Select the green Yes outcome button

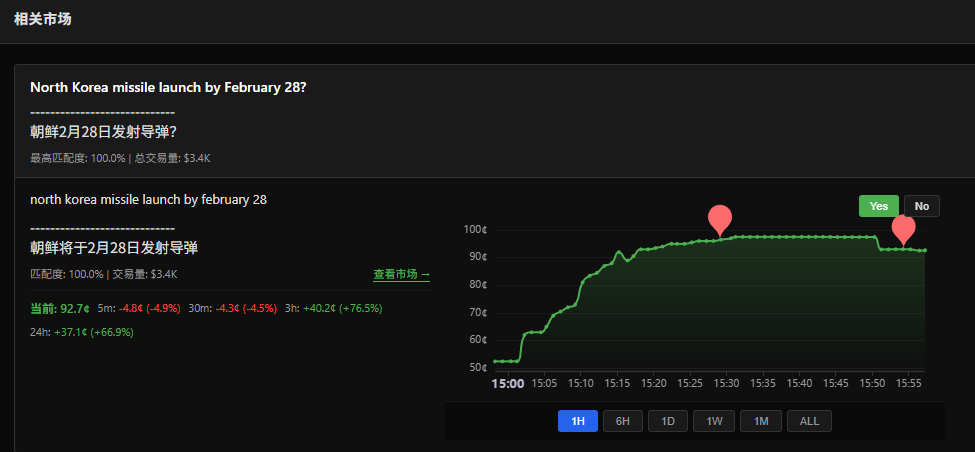878,206
